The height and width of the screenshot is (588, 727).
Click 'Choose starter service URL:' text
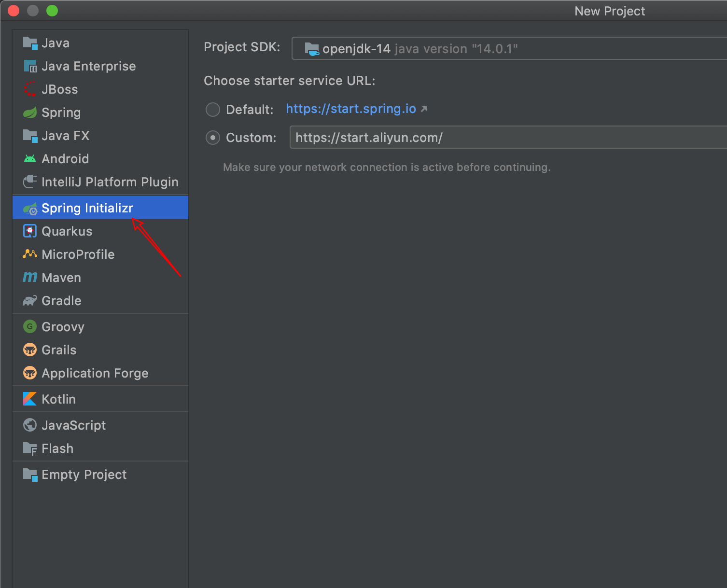coord(289,81)
